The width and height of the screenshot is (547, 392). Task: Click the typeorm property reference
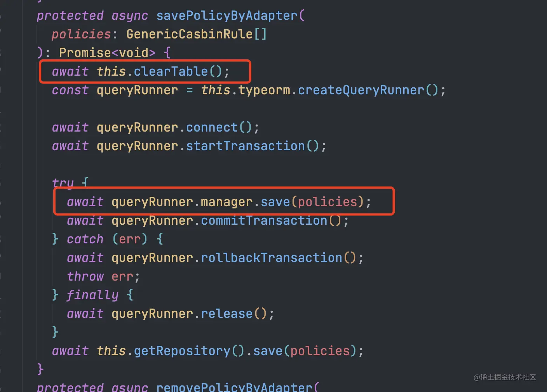pyautogui.click(x=264, y=90)
